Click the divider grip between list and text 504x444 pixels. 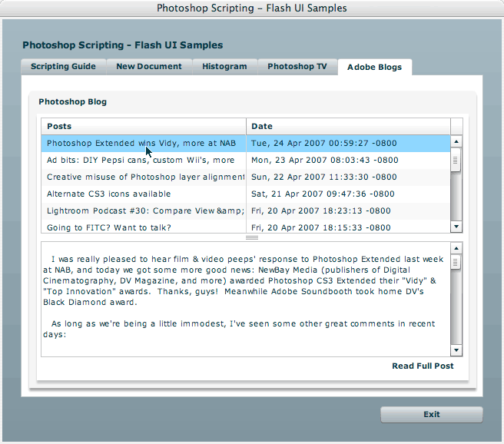tap(252, 237)
